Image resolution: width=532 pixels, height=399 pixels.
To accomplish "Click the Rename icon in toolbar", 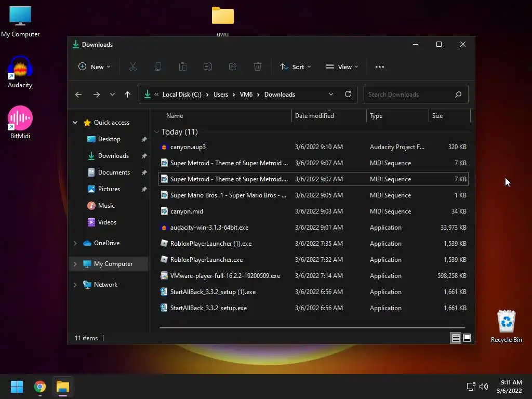I will coord(208,67).
